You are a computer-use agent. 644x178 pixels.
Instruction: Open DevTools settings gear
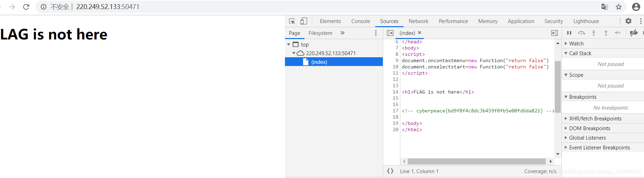pyautogui.click(x=628, y=21)
